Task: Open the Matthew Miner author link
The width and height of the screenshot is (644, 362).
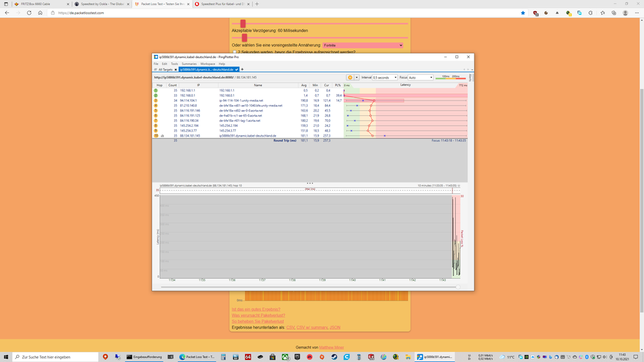Action: click(x=331, y=347)
